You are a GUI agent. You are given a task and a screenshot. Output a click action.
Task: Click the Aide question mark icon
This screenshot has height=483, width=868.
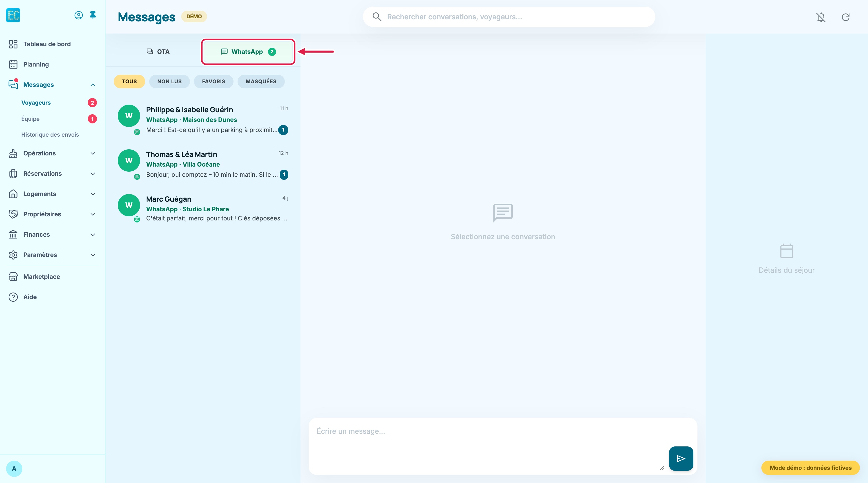tap(13, 297)
